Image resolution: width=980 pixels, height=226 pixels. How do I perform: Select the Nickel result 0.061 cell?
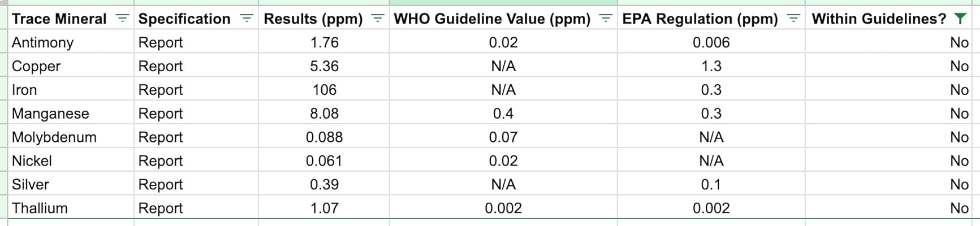pyautogui.click(x=324, y=161)
